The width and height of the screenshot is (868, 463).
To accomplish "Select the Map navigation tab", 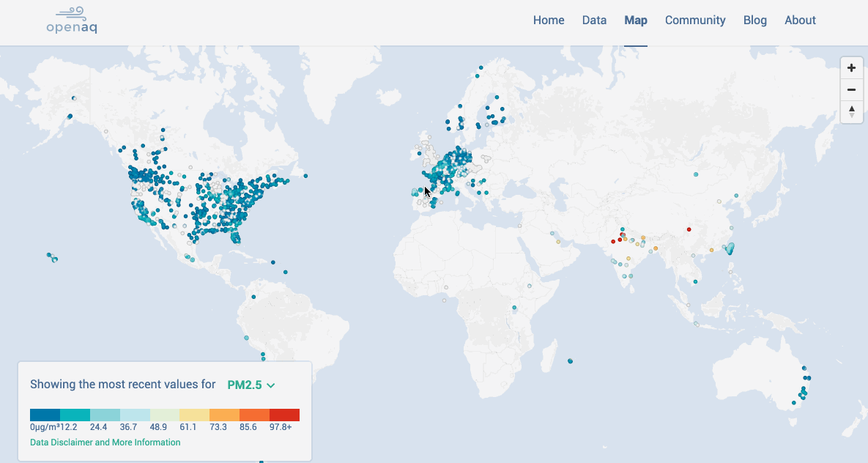I will [x=636, y=21].
